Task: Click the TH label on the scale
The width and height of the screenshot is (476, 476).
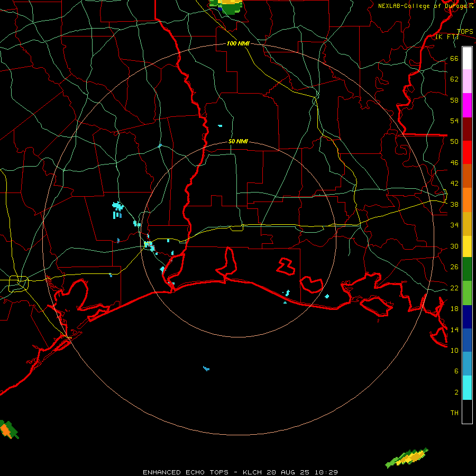Action: point(454,413)
